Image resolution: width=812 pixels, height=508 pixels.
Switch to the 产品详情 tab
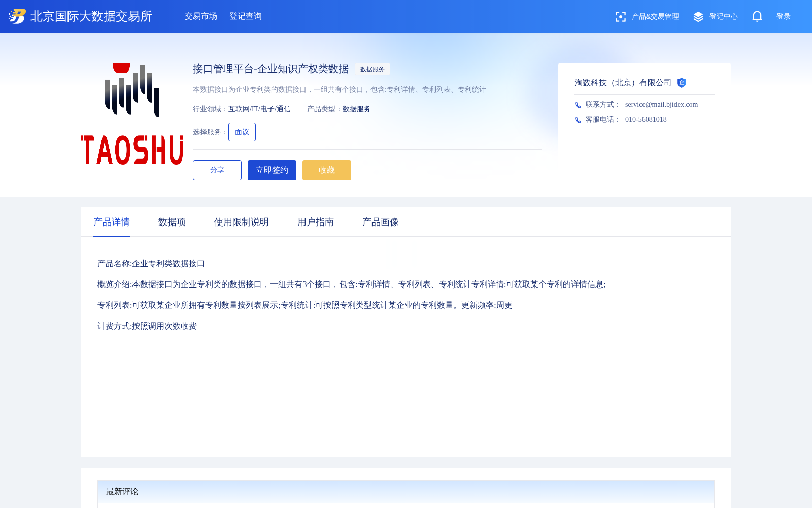pyautogui.click(x=112, y=222)
